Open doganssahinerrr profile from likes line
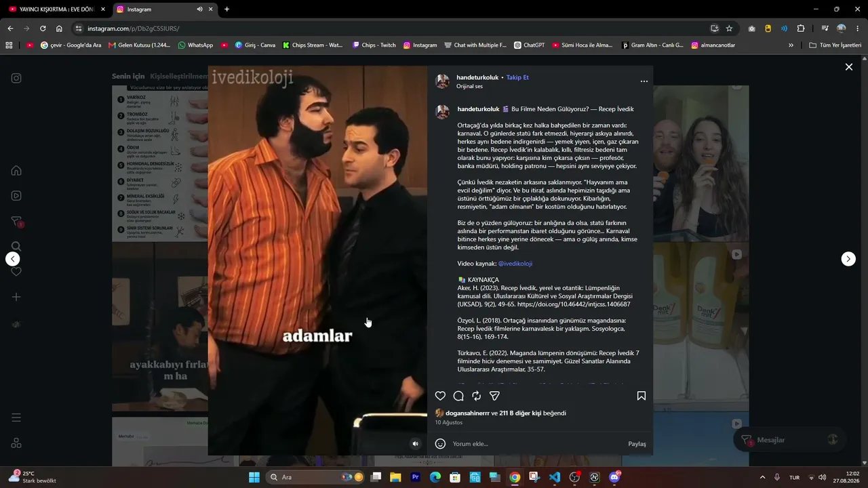Image resolution: width=868 pixels, height=488 pixels. pyautogui.click(x=468, y=413)
